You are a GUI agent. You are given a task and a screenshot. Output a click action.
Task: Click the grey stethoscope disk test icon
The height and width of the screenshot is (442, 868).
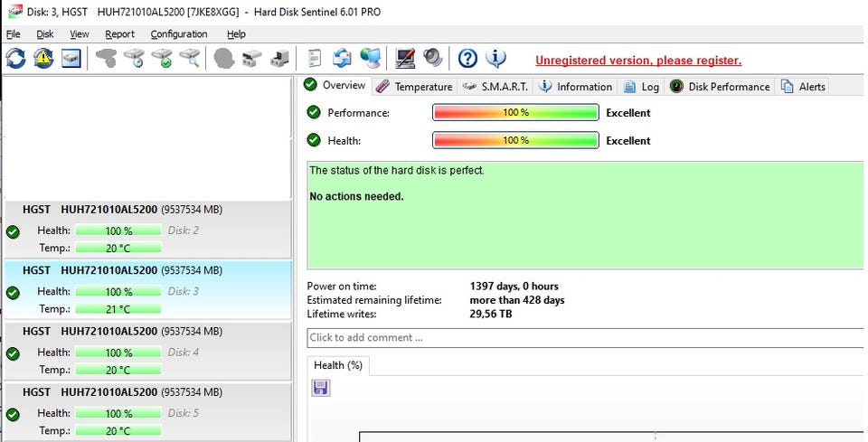(x=107, y=58)
